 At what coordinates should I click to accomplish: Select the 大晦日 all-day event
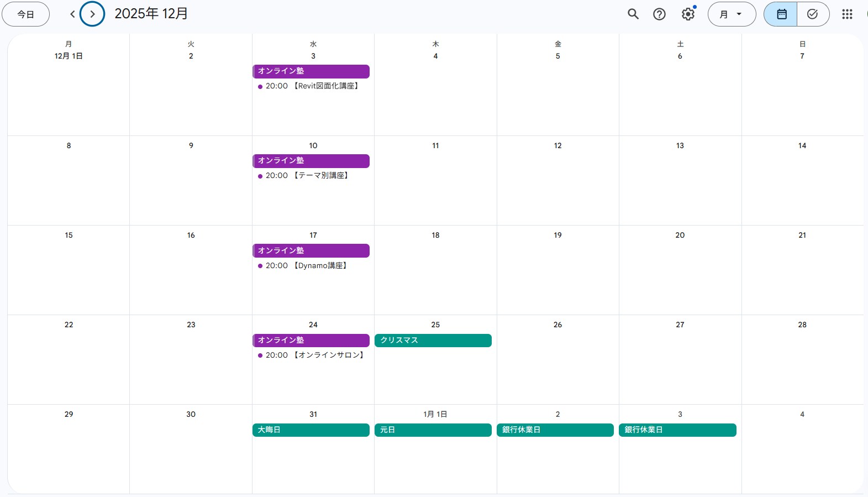311,430
